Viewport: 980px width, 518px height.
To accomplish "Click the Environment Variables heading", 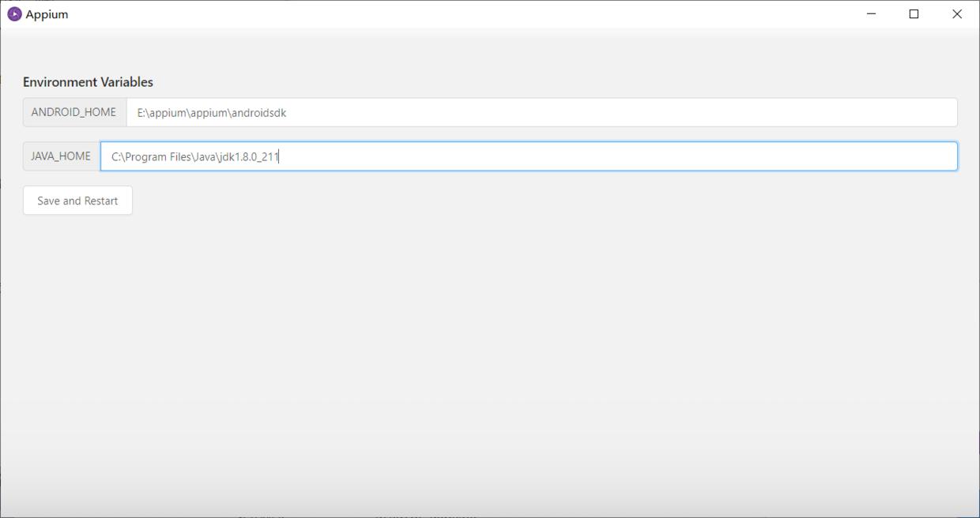I will coord(88,82).
